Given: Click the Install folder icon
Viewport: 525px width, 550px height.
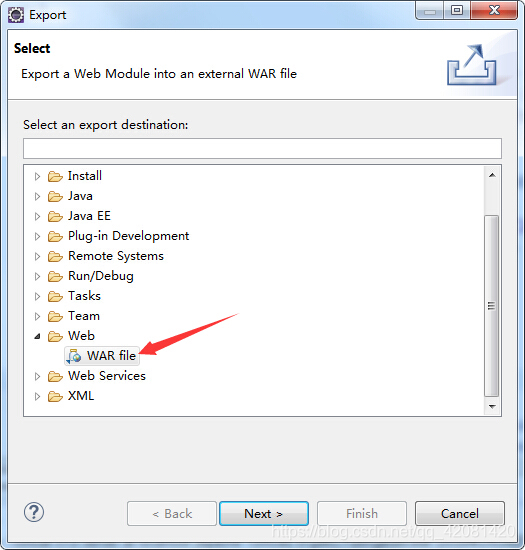Looking at the screenshot, I should coord(55,176).
